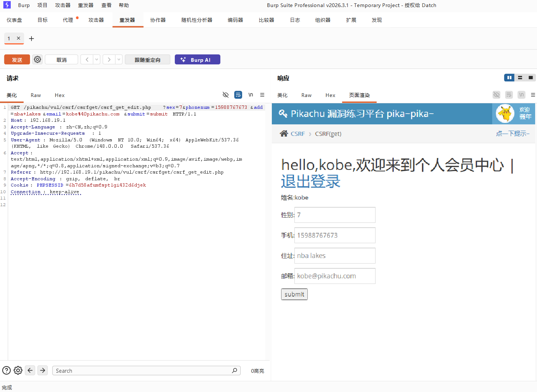Click the submit button in rendered page
537x392 pixels.
[x=294, y=294]
